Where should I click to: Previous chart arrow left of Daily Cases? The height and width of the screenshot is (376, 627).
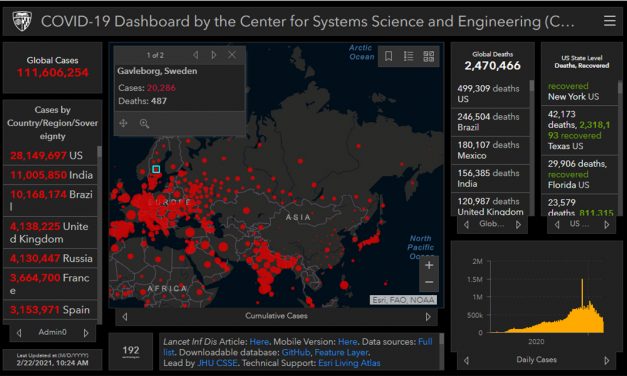coord(466,360)
